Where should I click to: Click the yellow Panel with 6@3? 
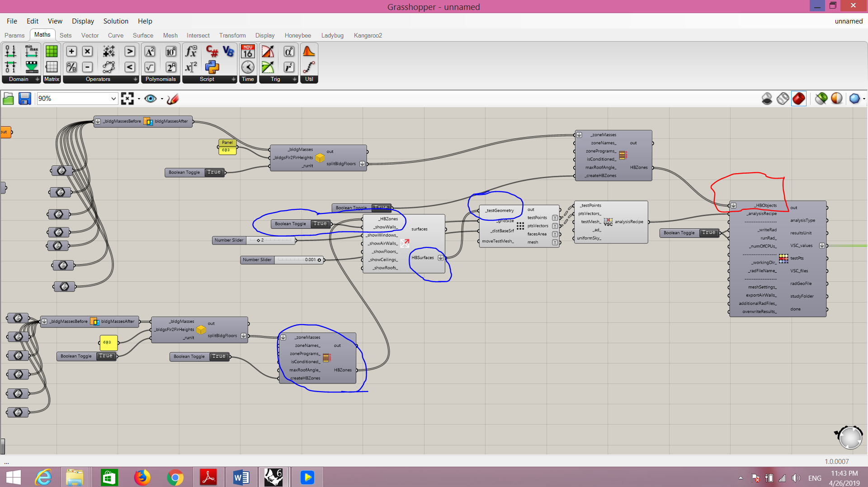pos(227,147)
